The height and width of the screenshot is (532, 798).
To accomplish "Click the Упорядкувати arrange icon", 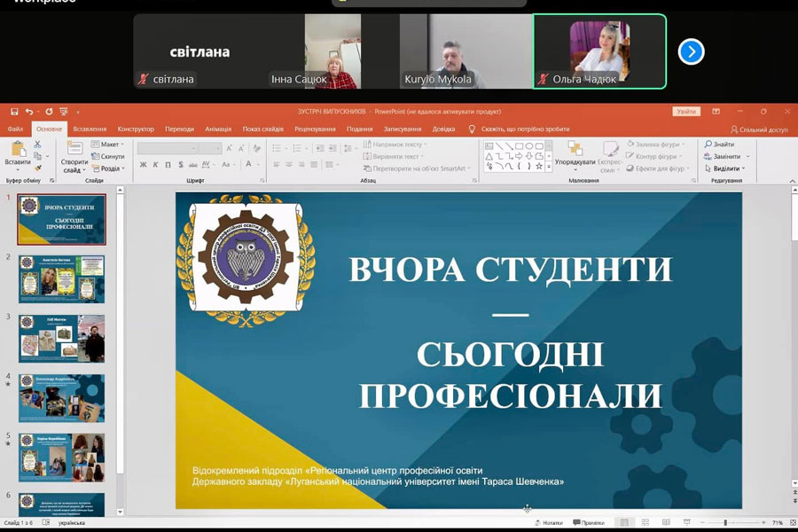I will (x=575, y=153).
